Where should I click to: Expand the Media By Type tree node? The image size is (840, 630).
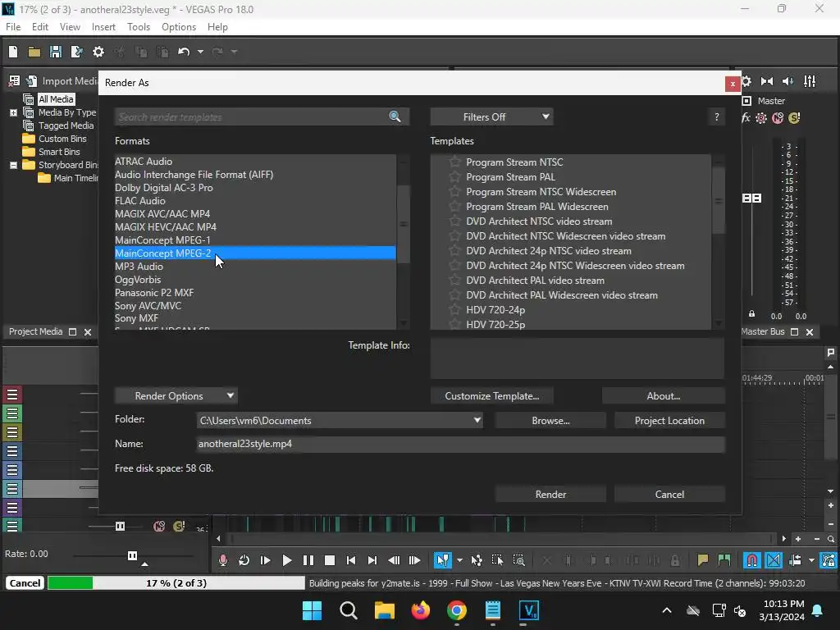click(x=13, y=112)
